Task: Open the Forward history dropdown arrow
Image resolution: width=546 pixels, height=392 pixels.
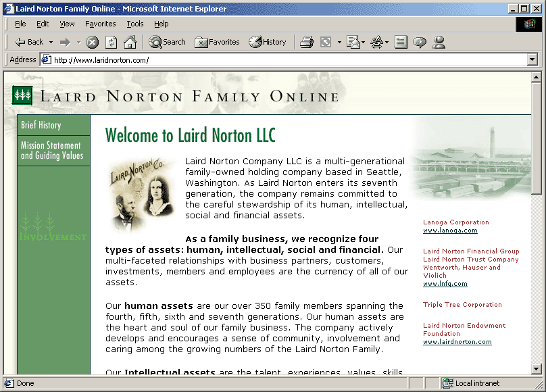Action: [78, 42]
